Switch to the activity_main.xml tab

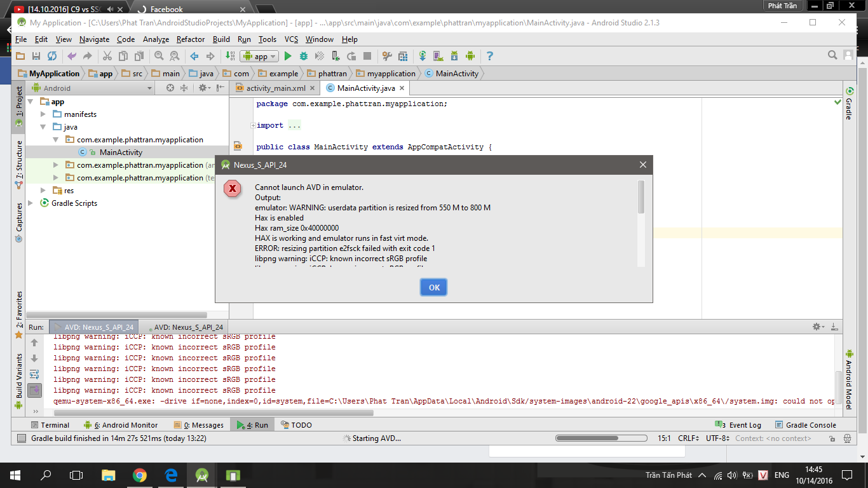[275, 88]
